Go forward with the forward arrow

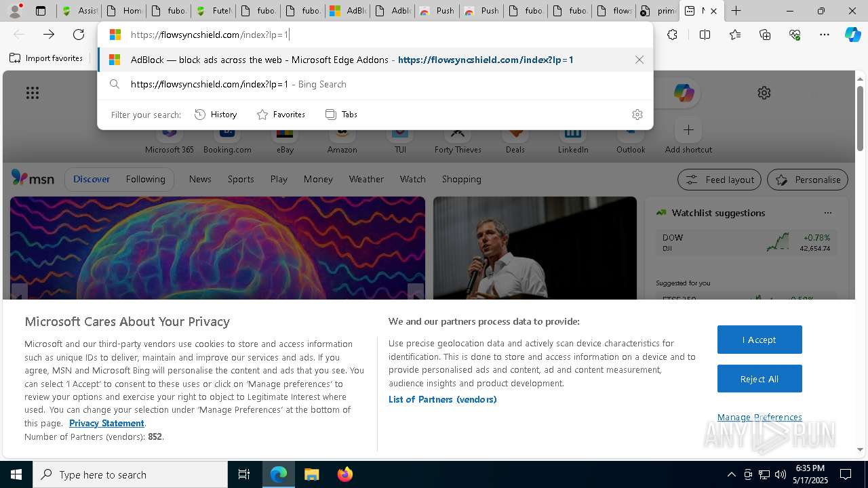tap(49, 35)
